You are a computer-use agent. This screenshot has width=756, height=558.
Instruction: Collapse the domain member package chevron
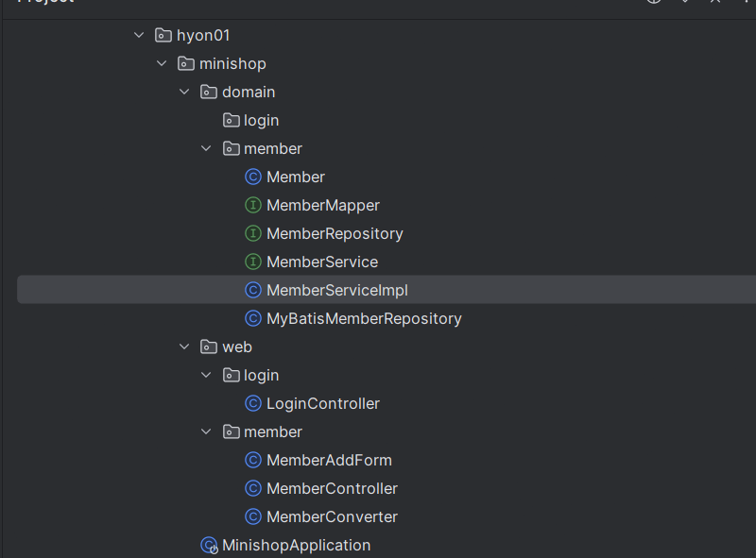pos(206,148)
